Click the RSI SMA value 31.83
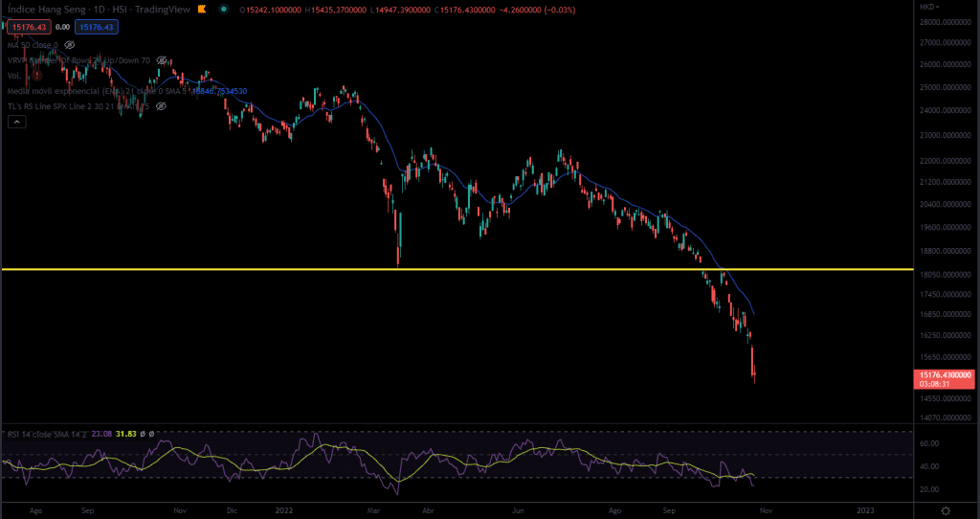 click(127, 434)
